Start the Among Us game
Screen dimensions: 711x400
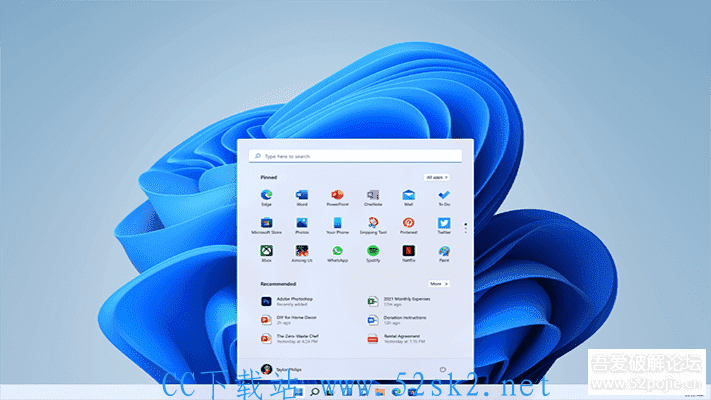[x=302, y=254]
